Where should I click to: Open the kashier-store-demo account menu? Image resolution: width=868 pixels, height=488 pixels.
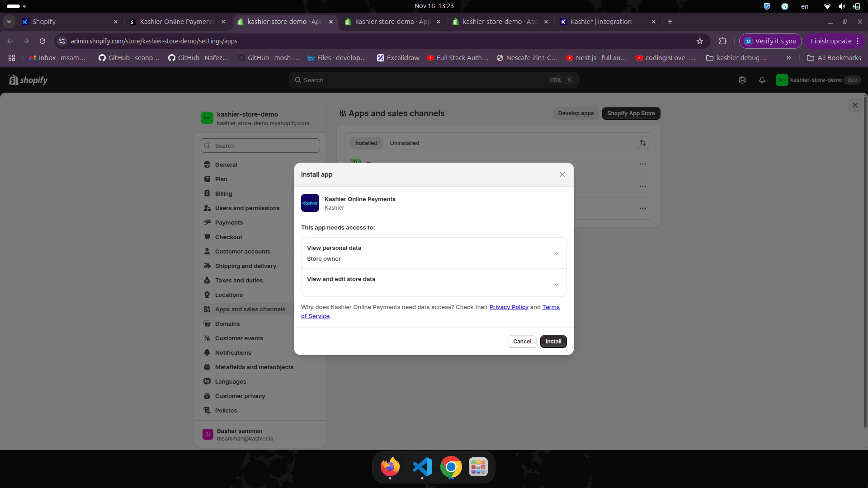click(818, 80)
